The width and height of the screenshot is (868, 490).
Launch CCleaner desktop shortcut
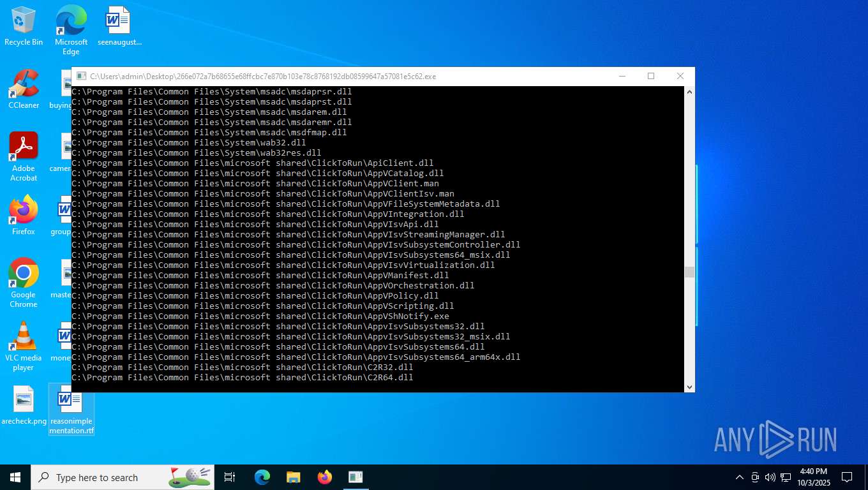24,89
